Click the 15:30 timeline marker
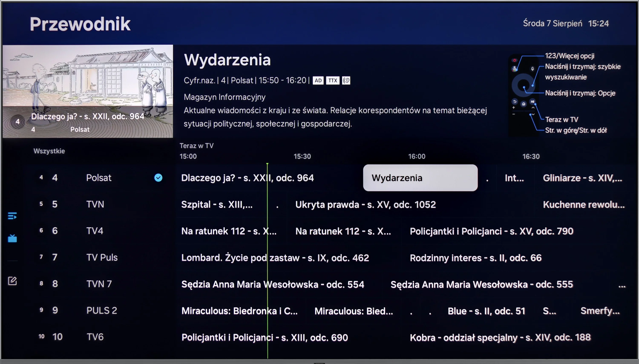 302,156
